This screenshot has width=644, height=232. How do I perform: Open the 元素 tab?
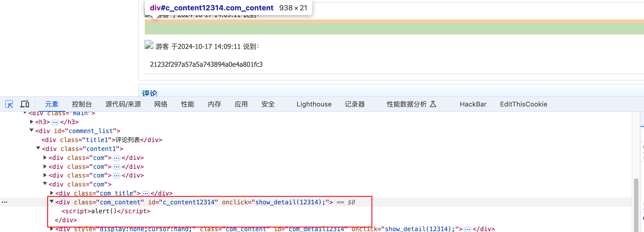(x=52, y=104)
